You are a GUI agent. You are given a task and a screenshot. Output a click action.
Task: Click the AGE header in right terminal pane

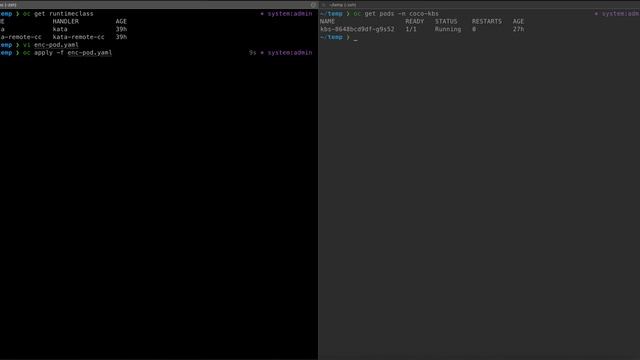click(x=518, y=21)
